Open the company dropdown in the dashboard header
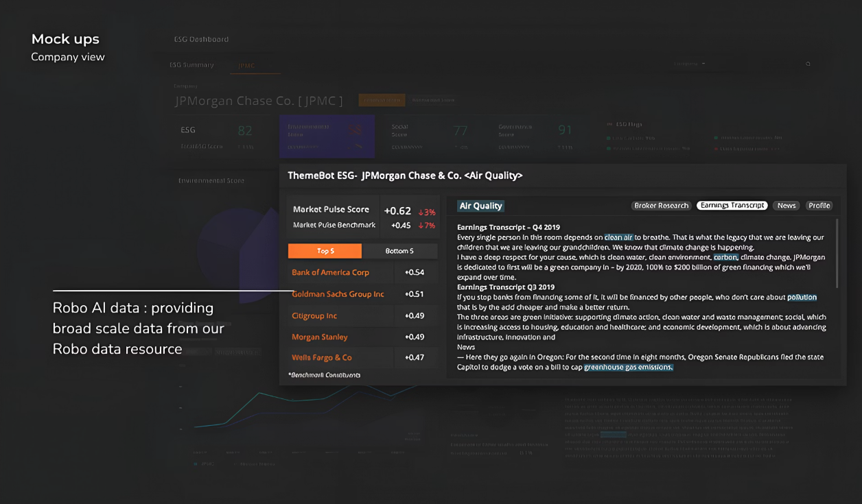The image size is (862, 504). click(x=690, y=64)
